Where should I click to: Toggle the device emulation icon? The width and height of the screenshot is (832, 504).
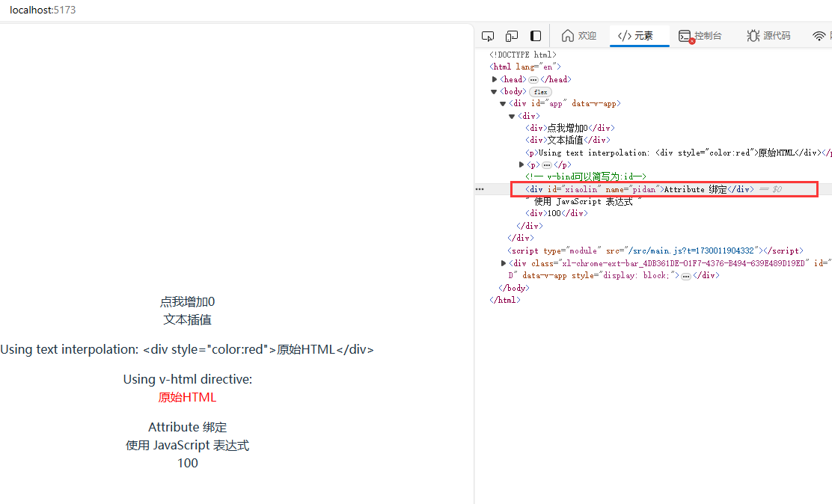coord(512,36)
